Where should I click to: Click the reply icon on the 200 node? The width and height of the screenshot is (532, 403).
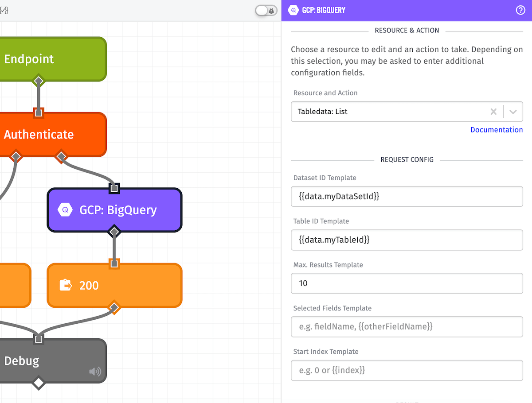click(x=66, y=285)
